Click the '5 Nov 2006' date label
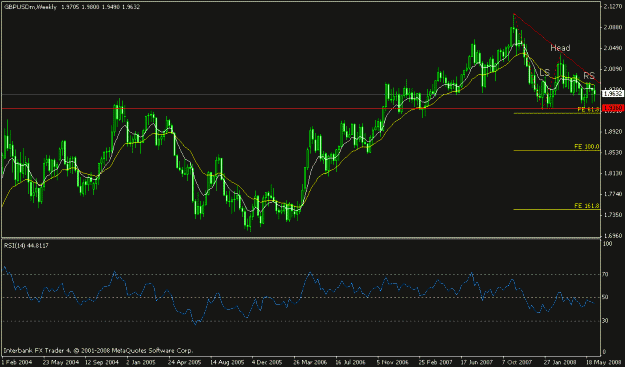The image size is (625, 367). (x=393, y=362)
